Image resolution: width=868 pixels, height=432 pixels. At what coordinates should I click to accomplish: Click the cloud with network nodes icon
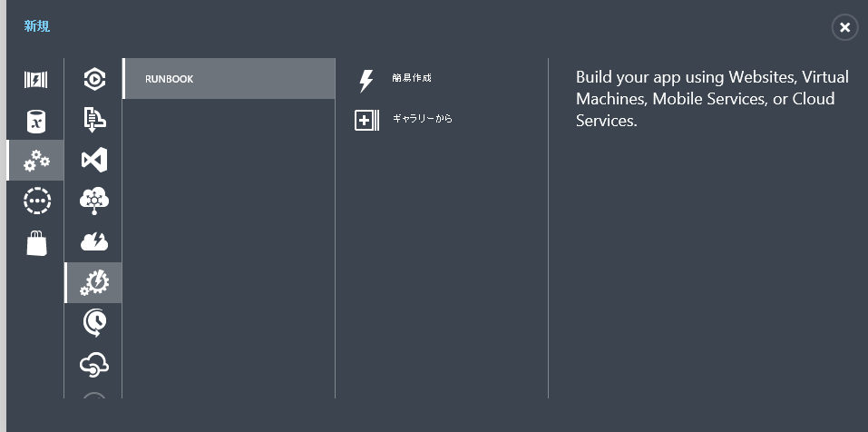tap(93, 201)
